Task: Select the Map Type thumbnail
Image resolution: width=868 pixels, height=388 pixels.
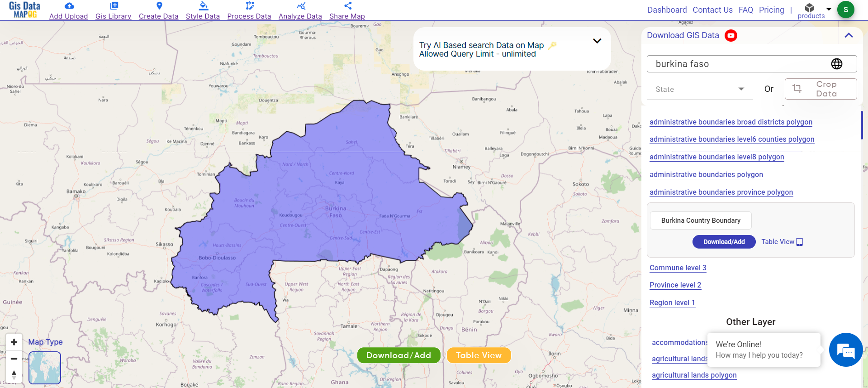Action: tap(45, 368)
